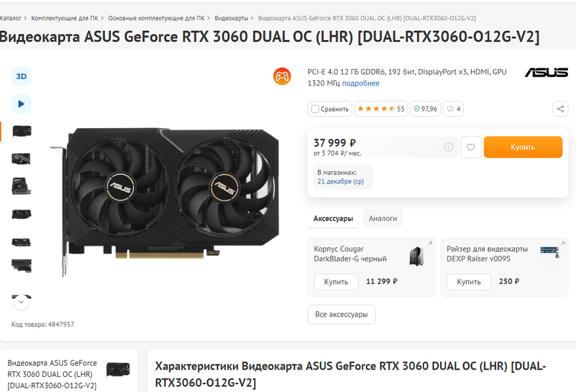
Task: Add product to favorites with heart icon
Action: 470,147
